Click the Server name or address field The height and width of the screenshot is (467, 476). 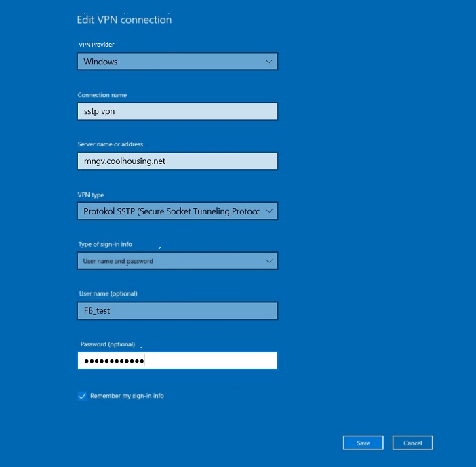177,161
